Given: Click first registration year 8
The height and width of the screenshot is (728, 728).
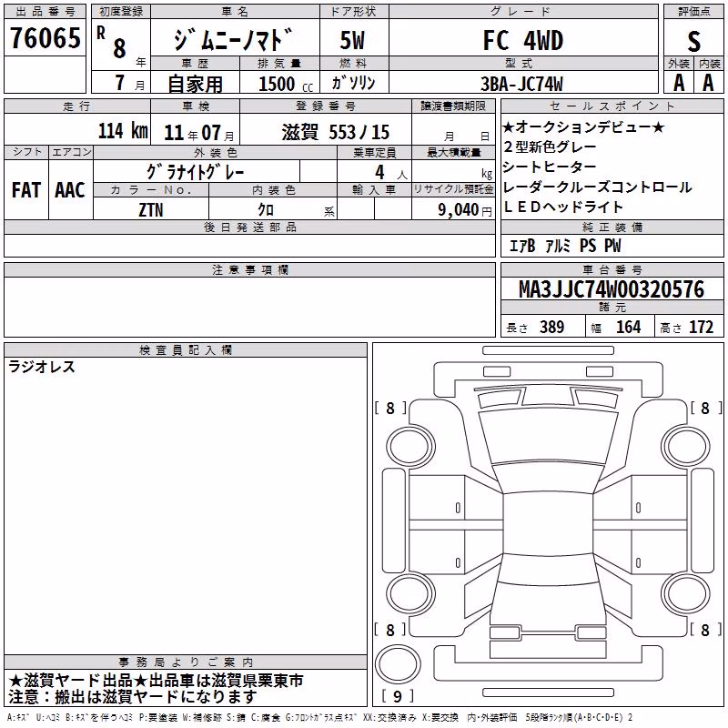Looking at the screenshot, I should [119, 48].
